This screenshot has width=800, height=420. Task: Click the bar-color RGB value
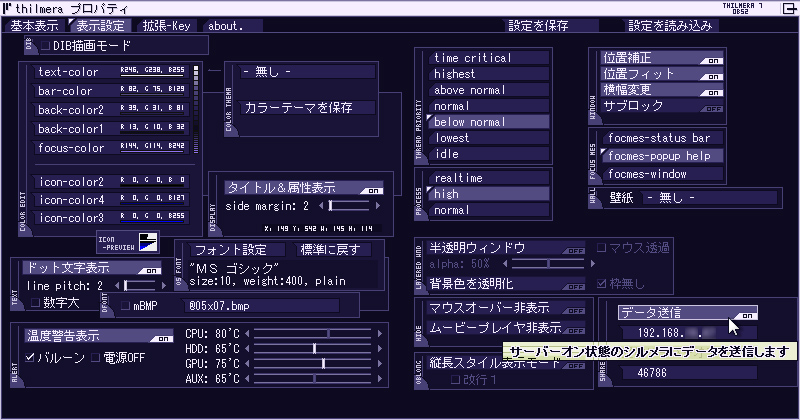[x=152, y=89]
